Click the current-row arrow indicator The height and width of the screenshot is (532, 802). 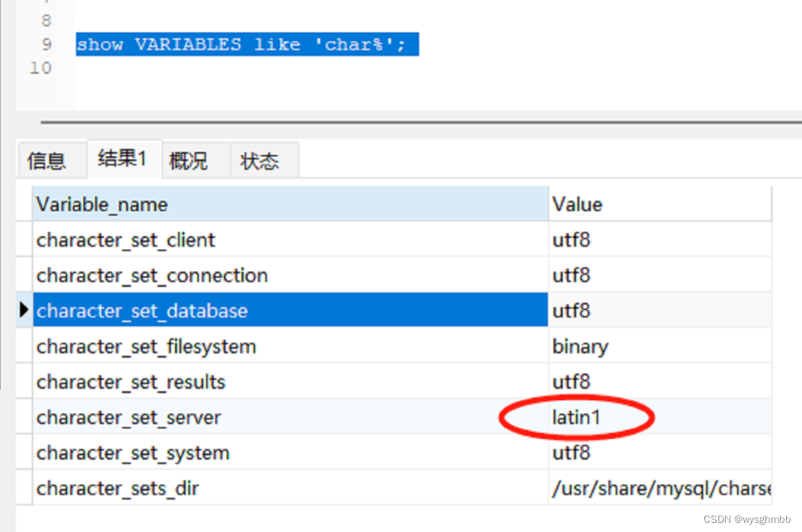click(x=24, y=309)
